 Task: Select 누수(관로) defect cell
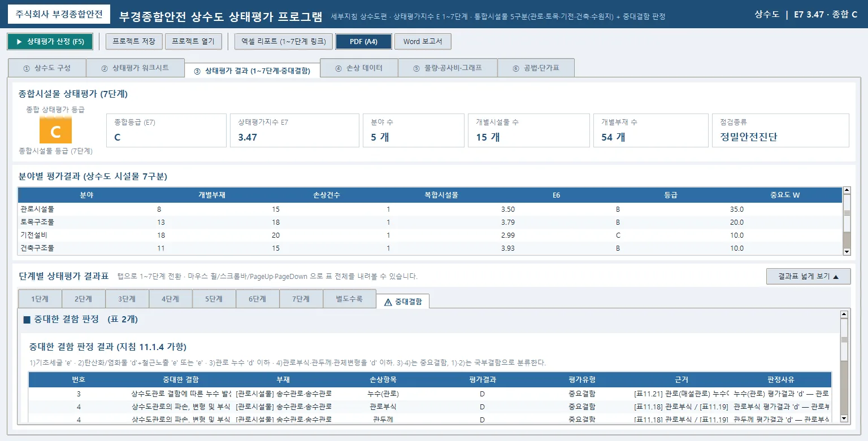pos(383,393)
